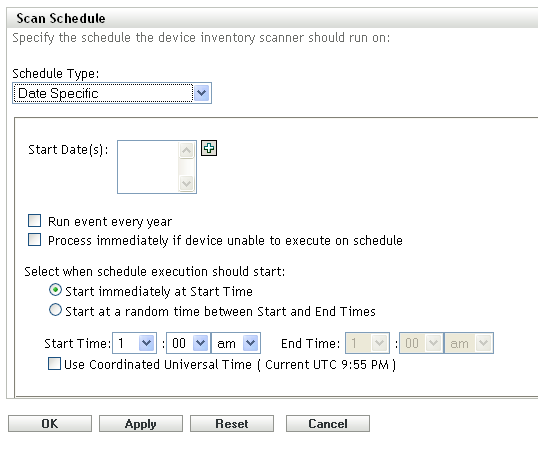Viewport: 538px width, 452px height.
Task: Open the Start Time am/pm dropdown
Action: pos(236,343)
